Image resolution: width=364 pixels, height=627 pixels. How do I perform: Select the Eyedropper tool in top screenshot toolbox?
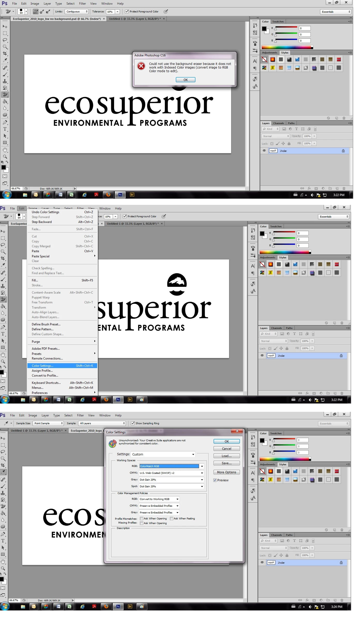coord(5,60)
